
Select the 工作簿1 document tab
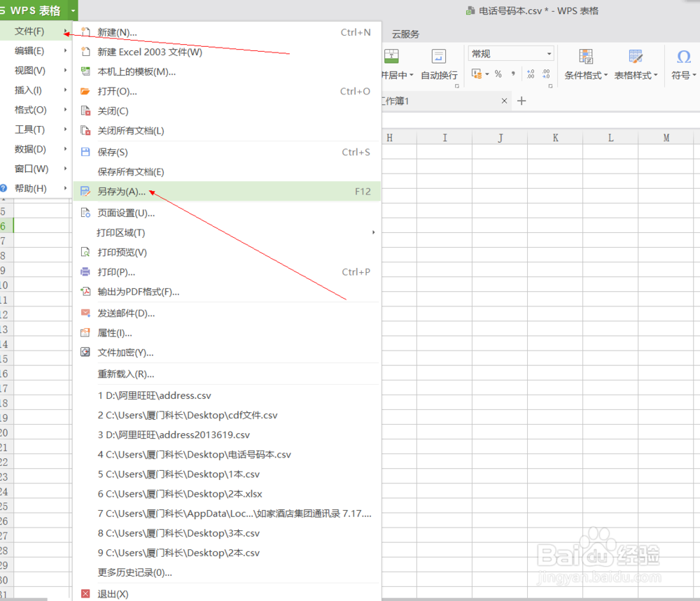(x=440, y=101)
